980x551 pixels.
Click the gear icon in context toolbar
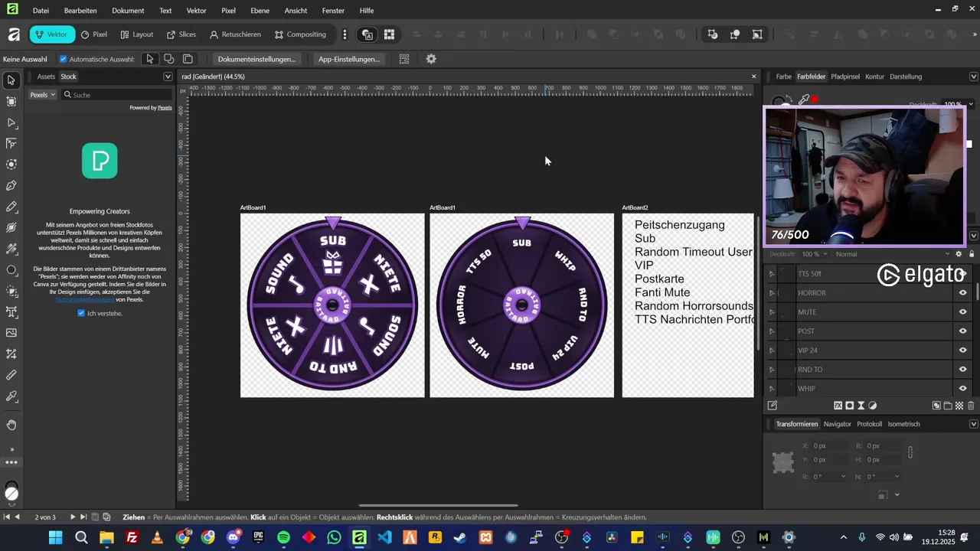click(x=431, y=59)
